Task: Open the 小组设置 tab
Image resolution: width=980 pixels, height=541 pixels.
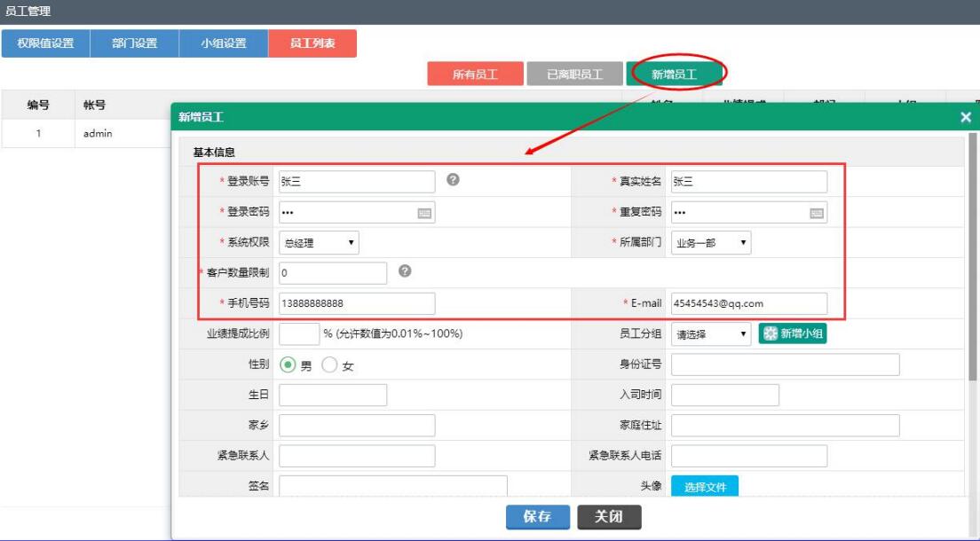Action: click(223, 43)
